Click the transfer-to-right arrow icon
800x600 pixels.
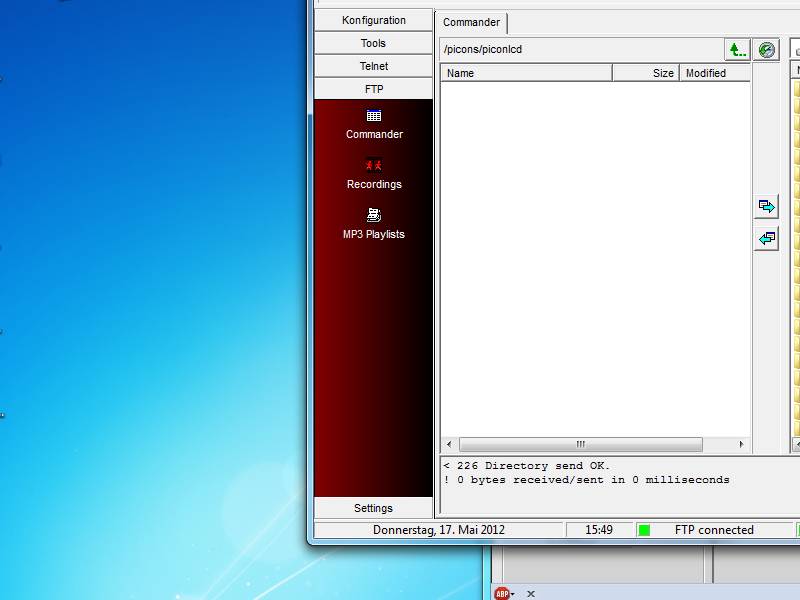coord(767,206)
